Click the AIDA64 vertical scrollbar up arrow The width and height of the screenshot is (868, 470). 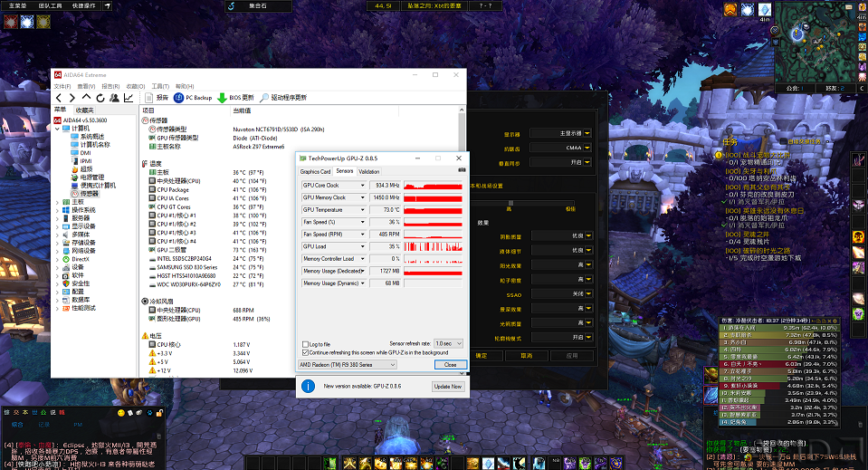coord(462,110)
